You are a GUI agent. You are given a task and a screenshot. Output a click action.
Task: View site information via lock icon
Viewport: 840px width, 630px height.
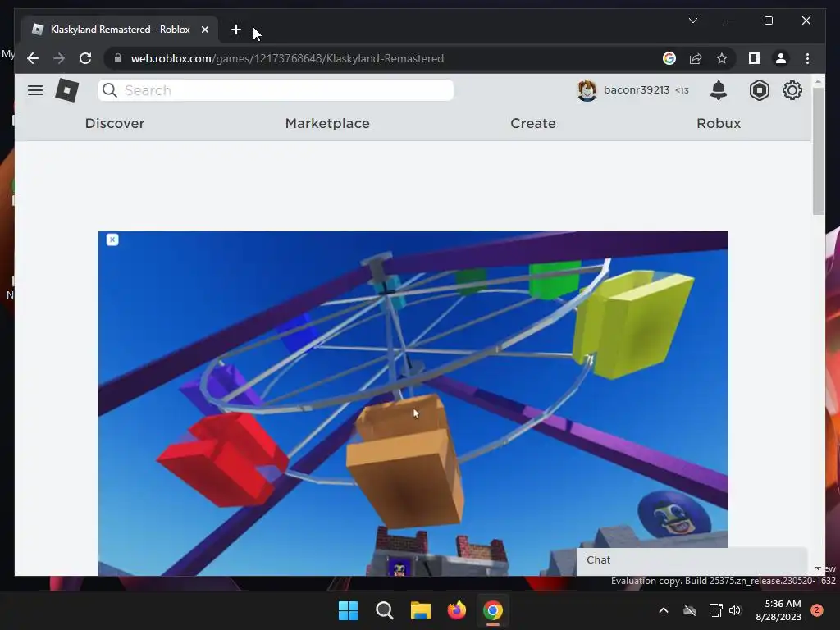(x=118, y=58)
